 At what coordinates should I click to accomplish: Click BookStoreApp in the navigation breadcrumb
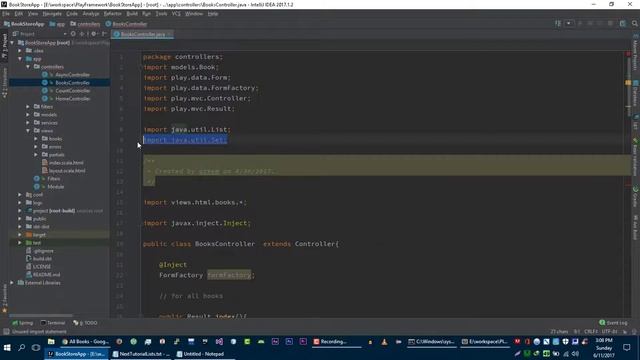click(24, 24)
